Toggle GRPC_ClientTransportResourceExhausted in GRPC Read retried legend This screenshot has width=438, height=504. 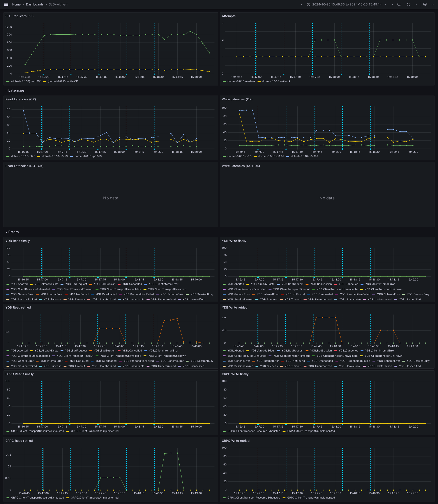pyautogui.click(x=37, y=498)
